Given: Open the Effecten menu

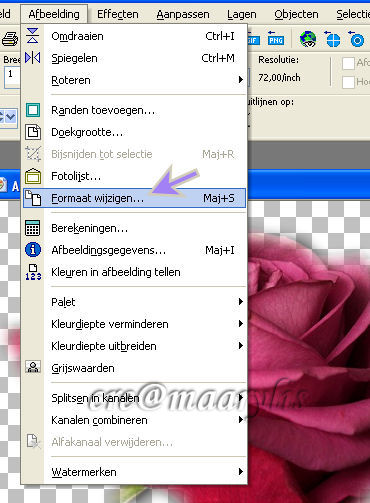Looking at the screenshot, I should pos(118,14).
